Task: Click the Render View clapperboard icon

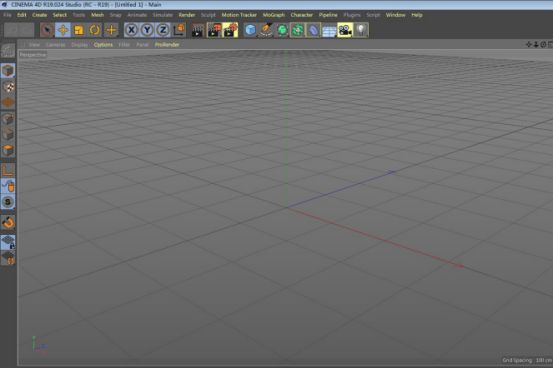Action: pos(198,30)
